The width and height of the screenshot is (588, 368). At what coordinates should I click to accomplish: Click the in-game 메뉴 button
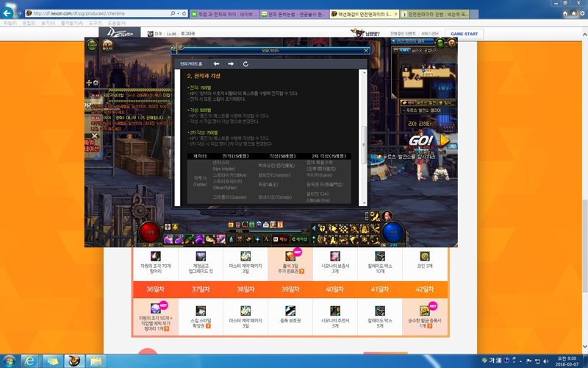click(280, 239)
